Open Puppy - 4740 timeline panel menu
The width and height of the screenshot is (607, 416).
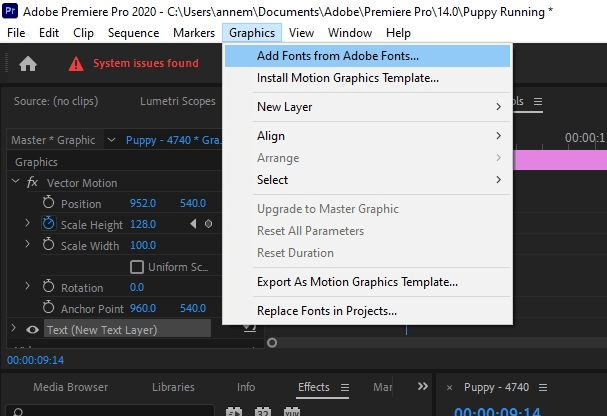coord(543,387)
